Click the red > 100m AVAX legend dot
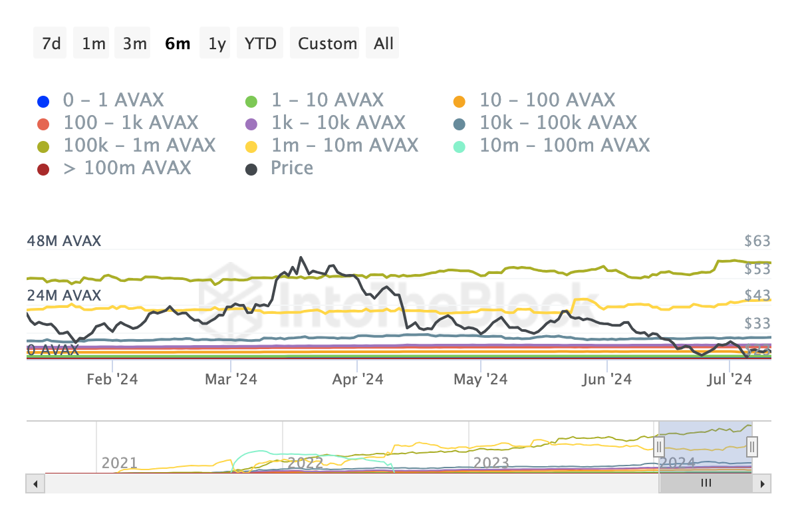This screenshot has height=532, width=798. tap(44, 169)
